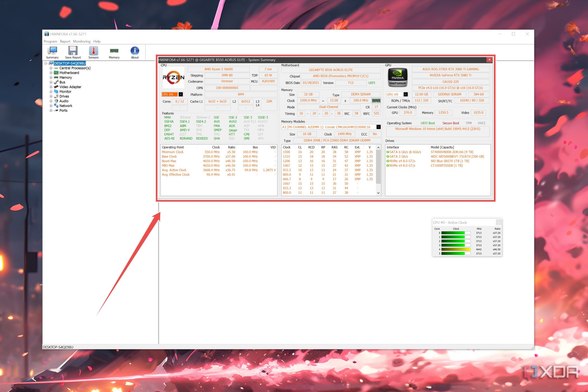This screenshot has height=392, width=588.
Task: Close the CPU #0 Active Clock panel
Action: click(x=498, y=222)
